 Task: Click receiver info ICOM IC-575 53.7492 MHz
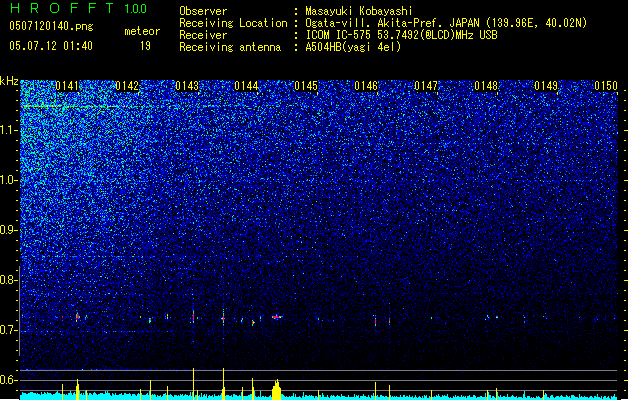pos(401,35)
